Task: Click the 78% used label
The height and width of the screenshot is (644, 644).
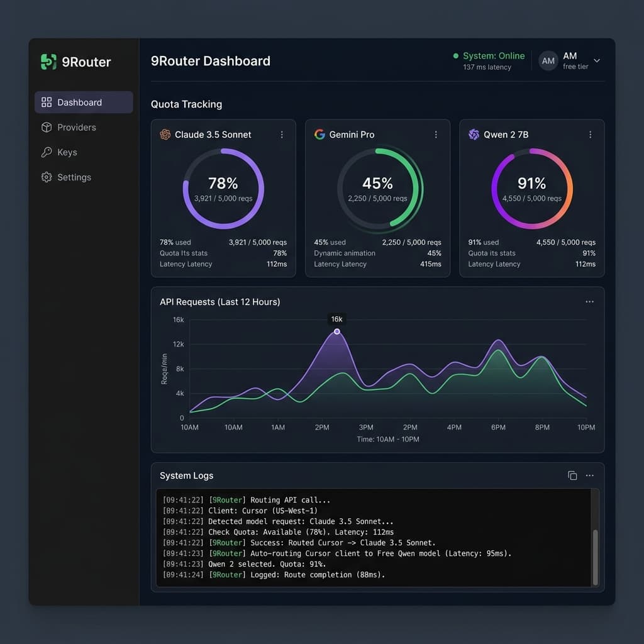Action: coord(175,242)
